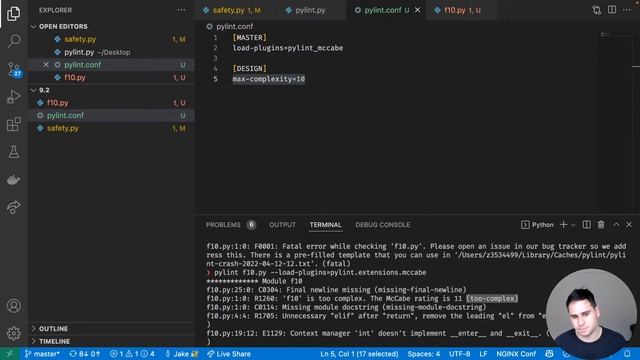
Task: Open the Output panel tab
Action: 282,225
